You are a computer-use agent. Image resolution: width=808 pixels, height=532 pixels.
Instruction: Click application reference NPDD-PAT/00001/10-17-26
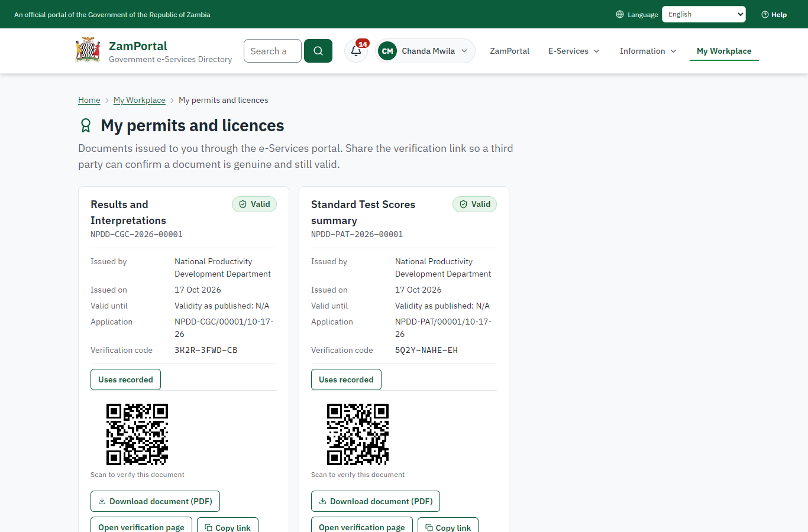[444, 328]
